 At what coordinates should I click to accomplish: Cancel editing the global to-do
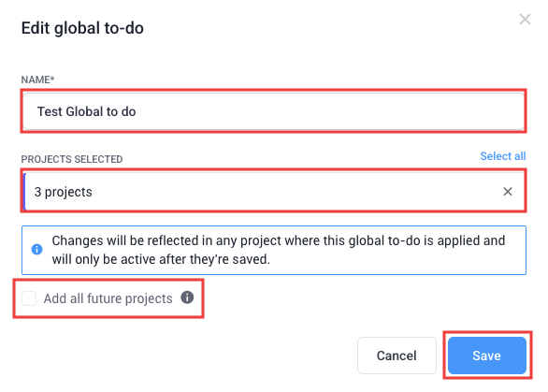pyautogui.click(x=397, y=356)
